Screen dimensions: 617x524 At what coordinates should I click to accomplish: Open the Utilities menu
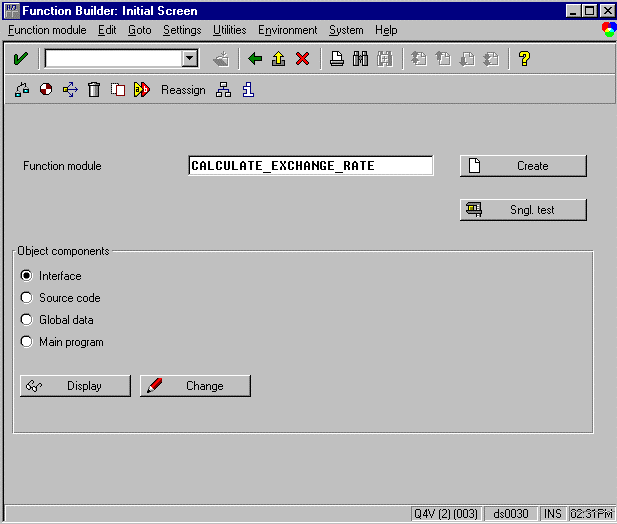(229, 30)
